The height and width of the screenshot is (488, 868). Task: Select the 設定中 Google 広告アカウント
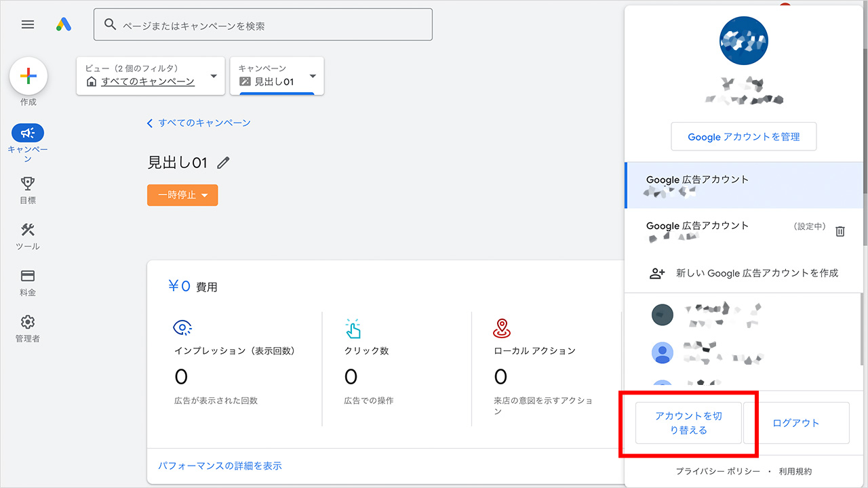[744, 231]
